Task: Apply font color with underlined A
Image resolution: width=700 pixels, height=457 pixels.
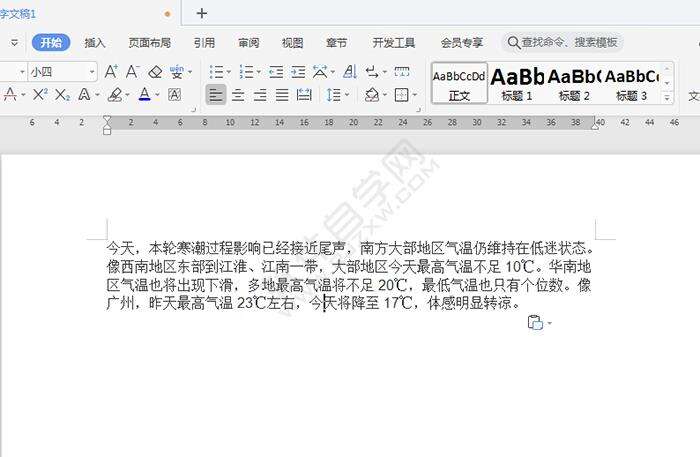Action: point(145,94)
